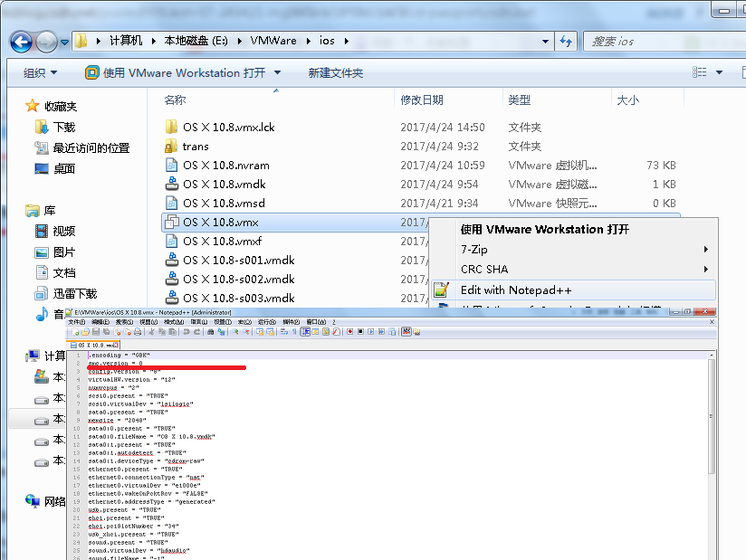This screenshot has height=560, width=746.
Task: Click the Cut scissors icon in Notepad++
Action: pos(151,332)
